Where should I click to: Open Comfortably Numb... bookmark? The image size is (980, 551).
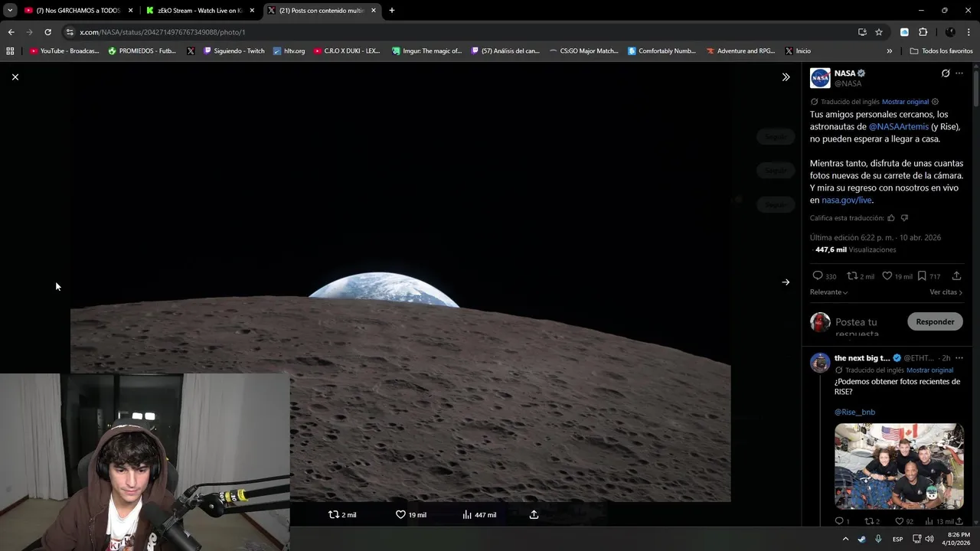click(661, 51)
